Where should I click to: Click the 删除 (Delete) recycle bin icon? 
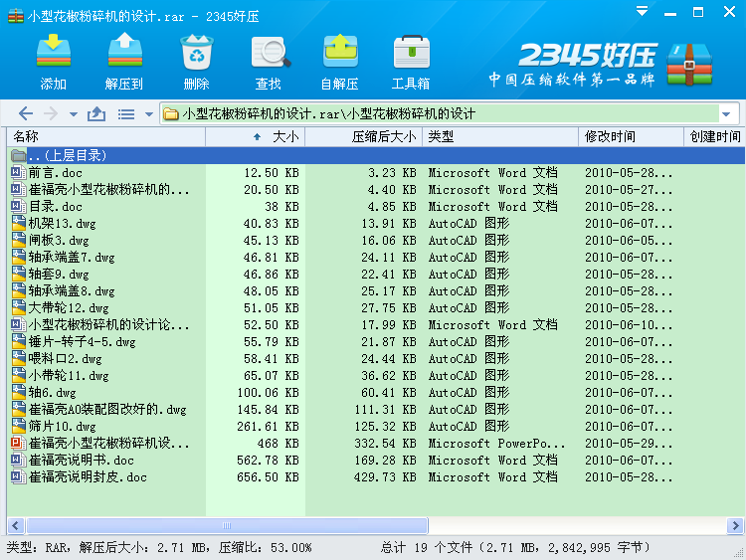coord(197,52)
